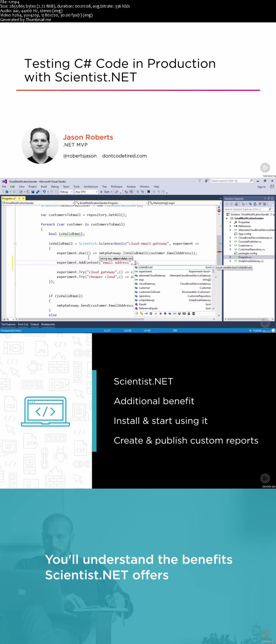Switch to the Error List tab

pos(23,325)
